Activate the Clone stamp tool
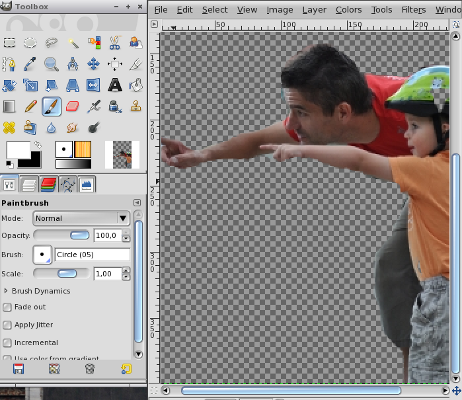462x400 pixels. click(136, 106)
